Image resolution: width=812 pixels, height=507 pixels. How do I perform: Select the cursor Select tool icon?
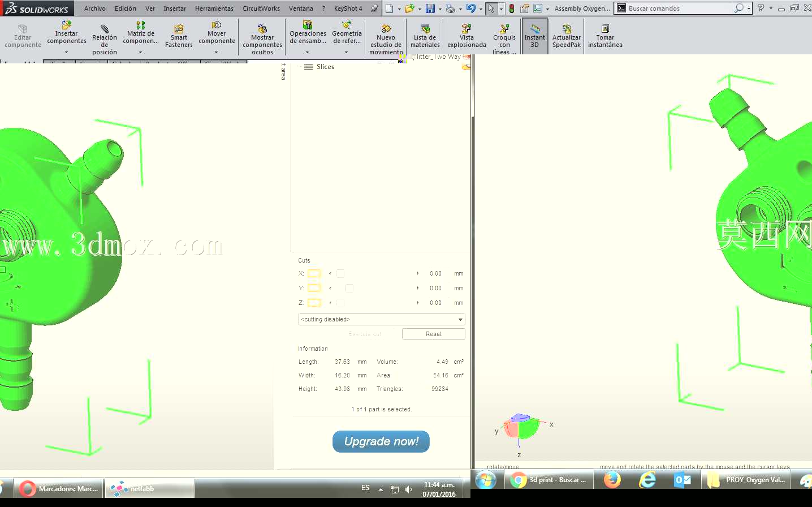coord(491,8)
